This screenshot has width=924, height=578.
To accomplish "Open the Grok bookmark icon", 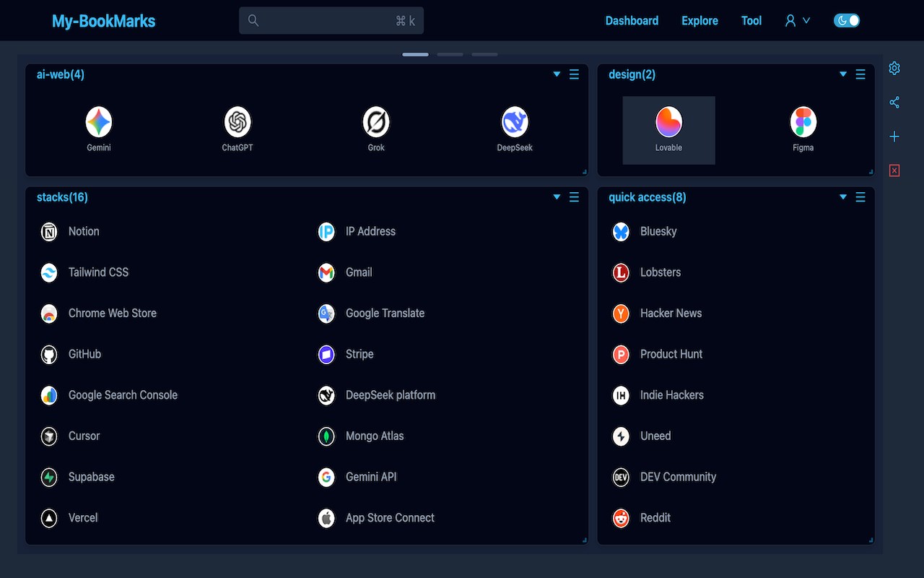I will pos(376,122).
